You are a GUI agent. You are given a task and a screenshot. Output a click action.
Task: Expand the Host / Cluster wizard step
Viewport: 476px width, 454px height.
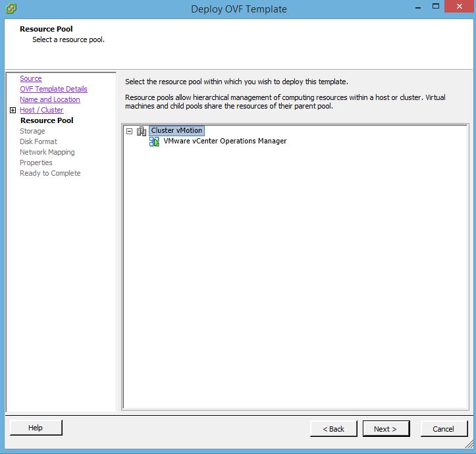[13, 110]
